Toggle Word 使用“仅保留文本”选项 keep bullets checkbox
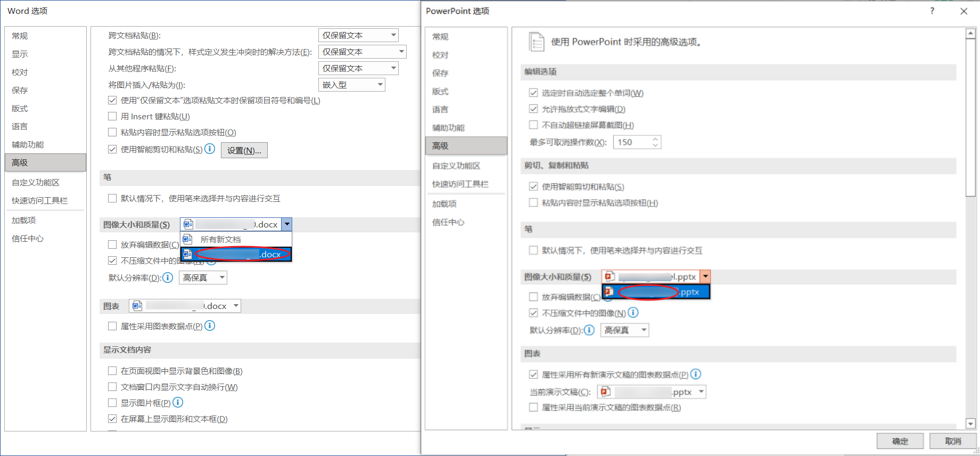Viewport: 980px width, 456px height. pyautogui.click(x=112, y=100)
